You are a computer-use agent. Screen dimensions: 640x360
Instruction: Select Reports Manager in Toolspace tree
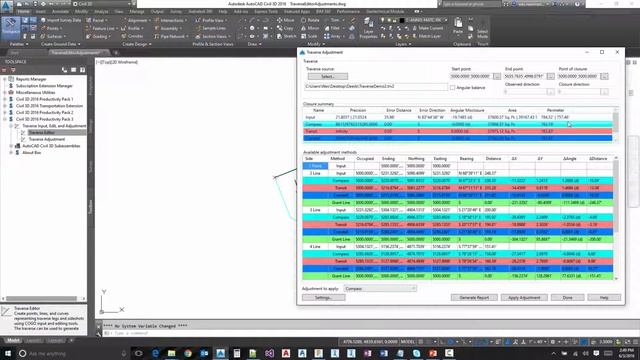pyautogui.click(x=31, y=79)
